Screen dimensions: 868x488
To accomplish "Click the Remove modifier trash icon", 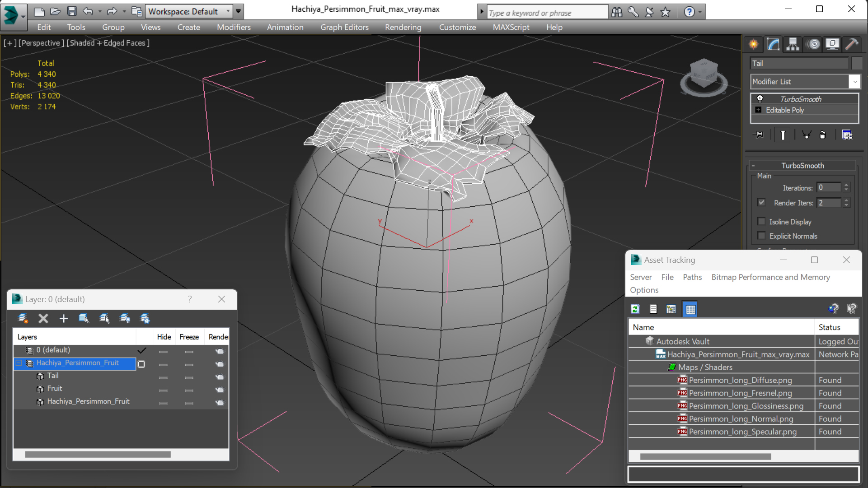I will [x=823, y=135].
